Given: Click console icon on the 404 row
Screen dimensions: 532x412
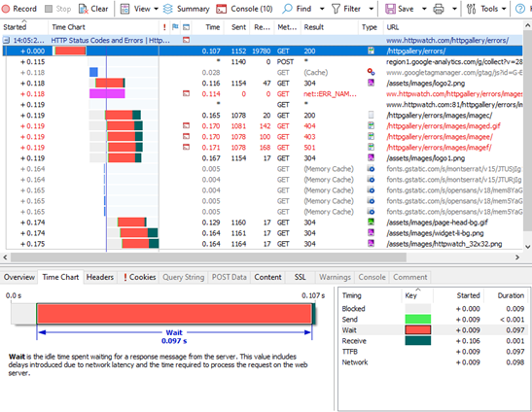Looking at the screenshot, I should tap(187, 125).
